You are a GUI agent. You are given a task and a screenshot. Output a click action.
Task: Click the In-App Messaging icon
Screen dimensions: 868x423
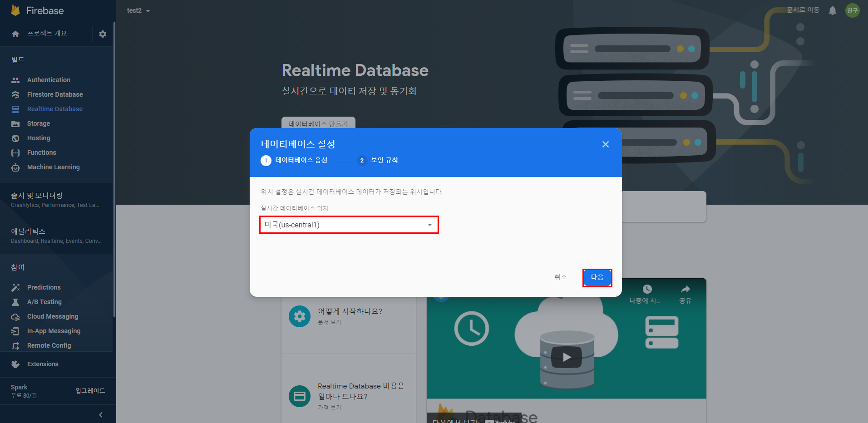click(x=15, y=331)
